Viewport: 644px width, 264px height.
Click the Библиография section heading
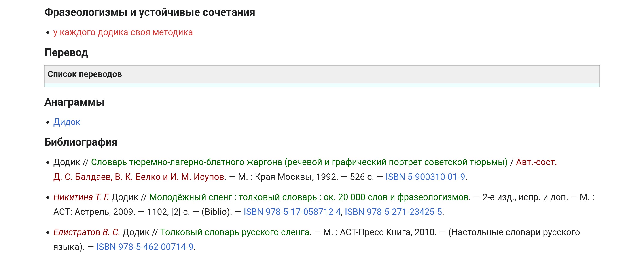pyautogui.click(x=81, y=142)
